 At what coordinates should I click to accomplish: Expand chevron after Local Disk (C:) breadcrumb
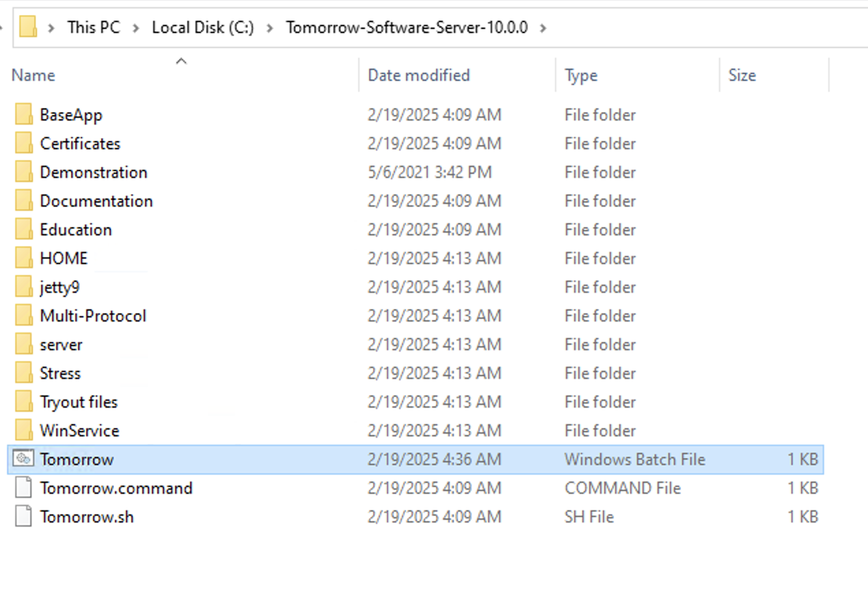point(270,28)
